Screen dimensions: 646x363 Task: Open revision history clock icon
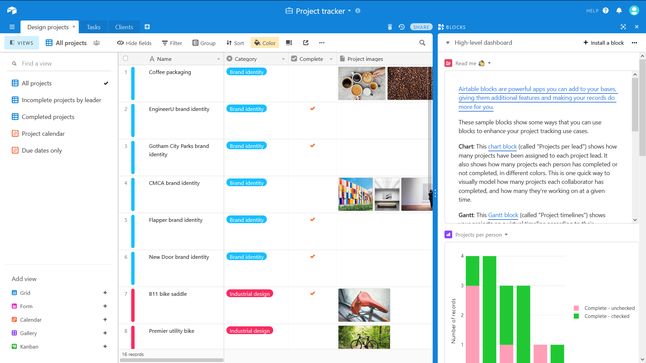click(402, 27)
